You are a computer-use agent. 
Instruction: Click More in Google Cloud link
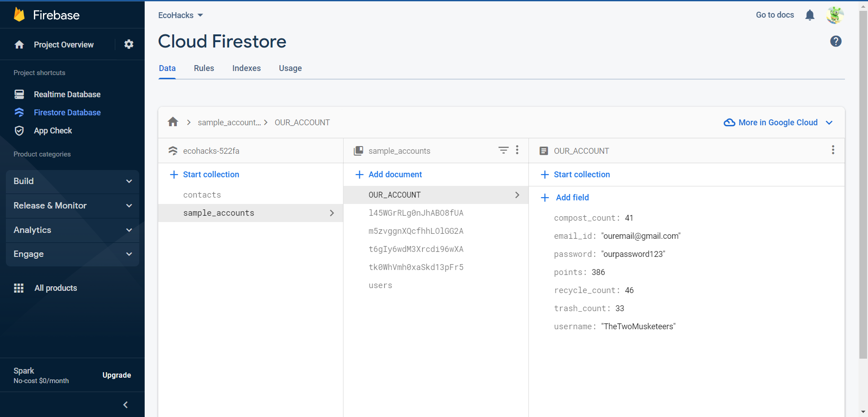pyautogui.click(x=778, y=123)
